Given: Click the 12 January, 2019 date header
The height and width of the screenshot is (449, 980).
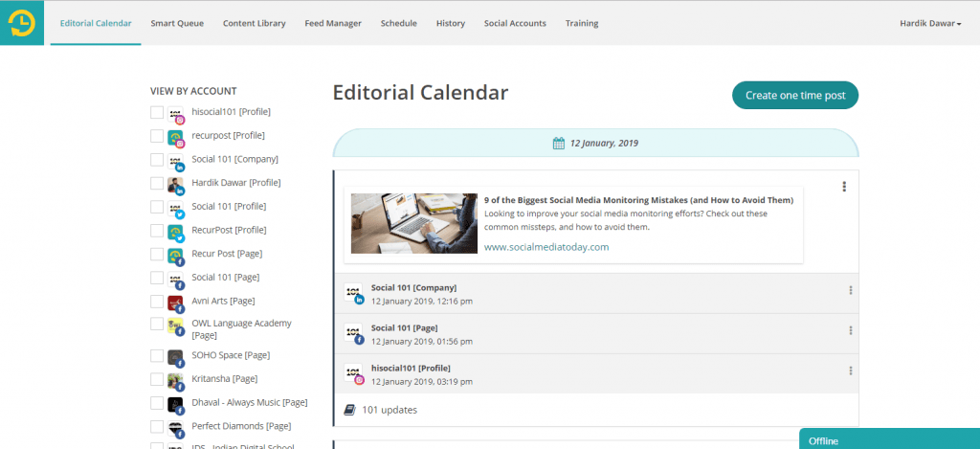Looking at the screenshot, I should pyautogui.click(x=595, y=144).
